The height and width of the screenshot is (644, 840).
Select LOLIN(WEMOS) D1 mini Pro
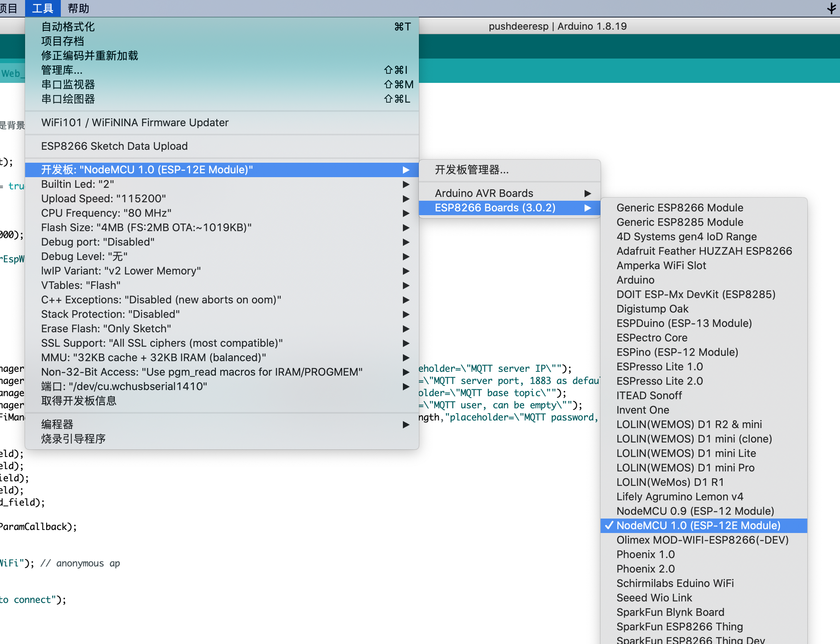[704, 468]
